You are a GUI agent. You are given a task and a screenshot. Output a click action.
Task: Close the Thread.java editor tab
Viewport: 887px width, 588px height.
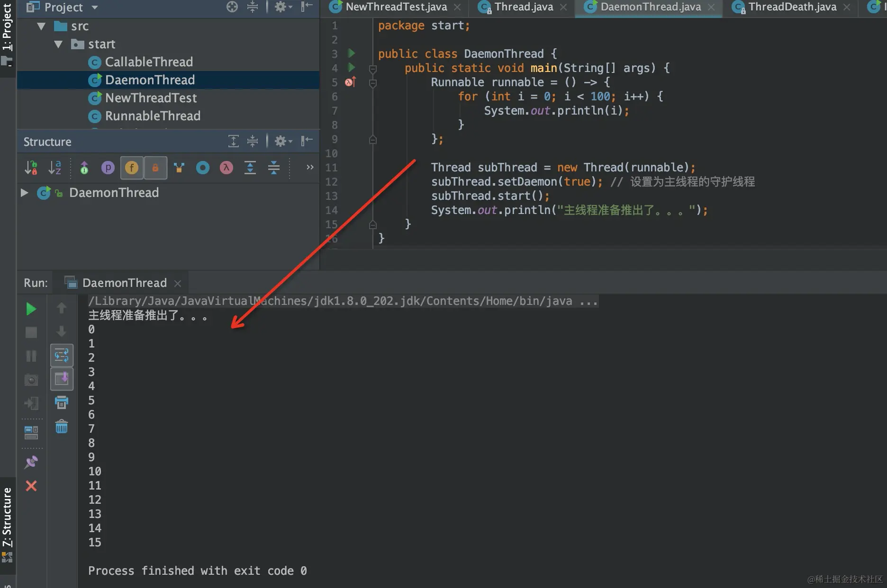coord(563,7)
